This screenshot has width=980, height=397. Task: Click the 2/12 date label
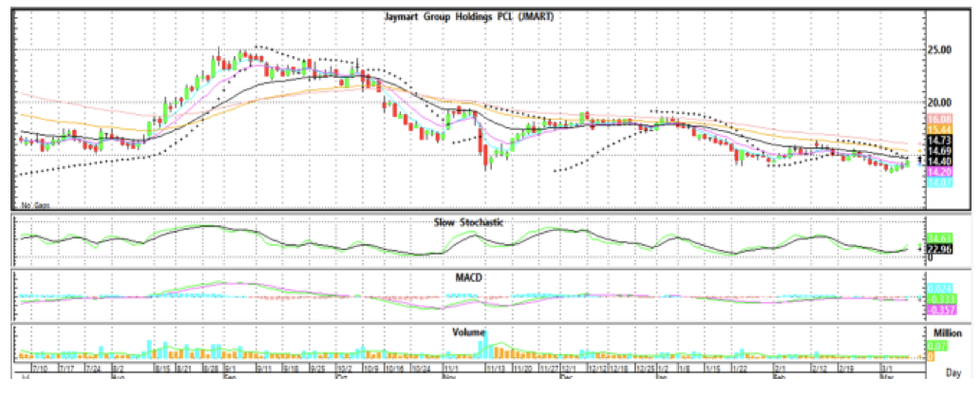pos(820,369)
